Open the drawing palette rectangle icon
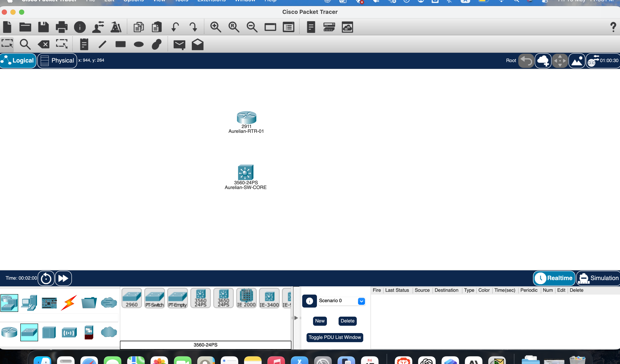Screen dimensions: 620x364 (x=270, y=27)
